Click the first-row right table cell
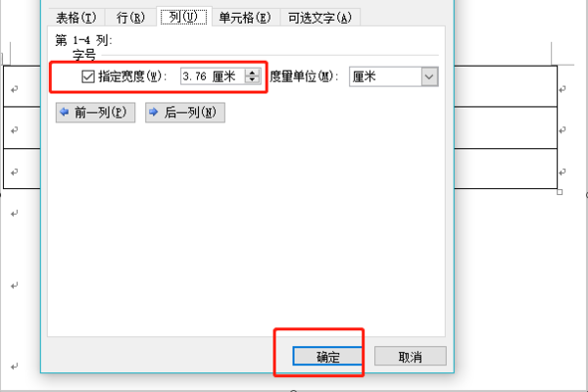Image resolution: width=588 pixels, height=392 pixels. tap(506, 86)
